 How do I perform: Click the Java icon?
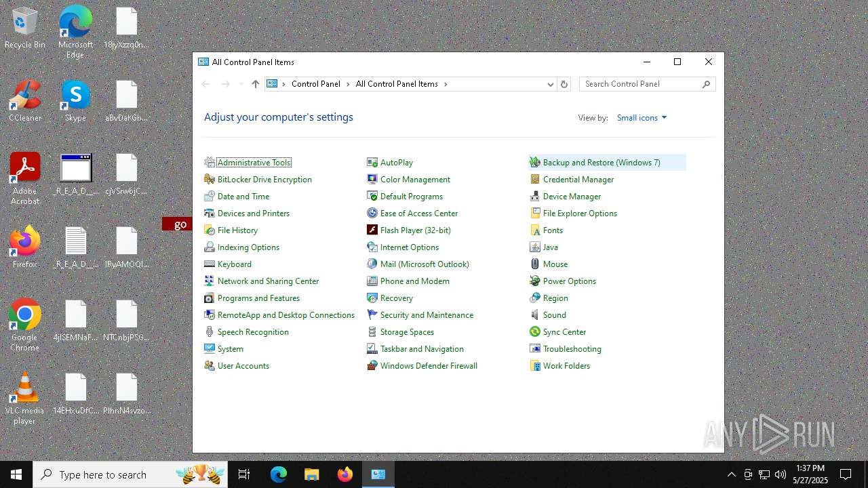[x=535, y=247]
